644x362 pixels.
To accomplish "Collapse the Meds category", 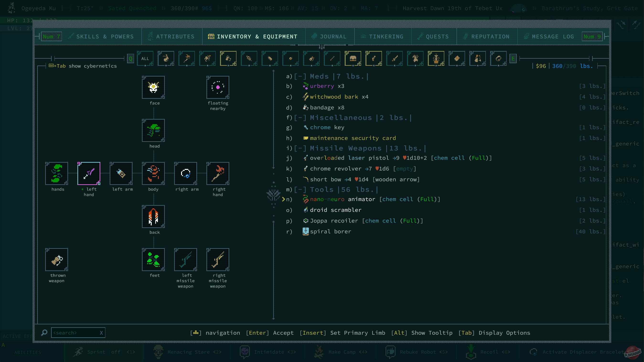I will 301,76.
